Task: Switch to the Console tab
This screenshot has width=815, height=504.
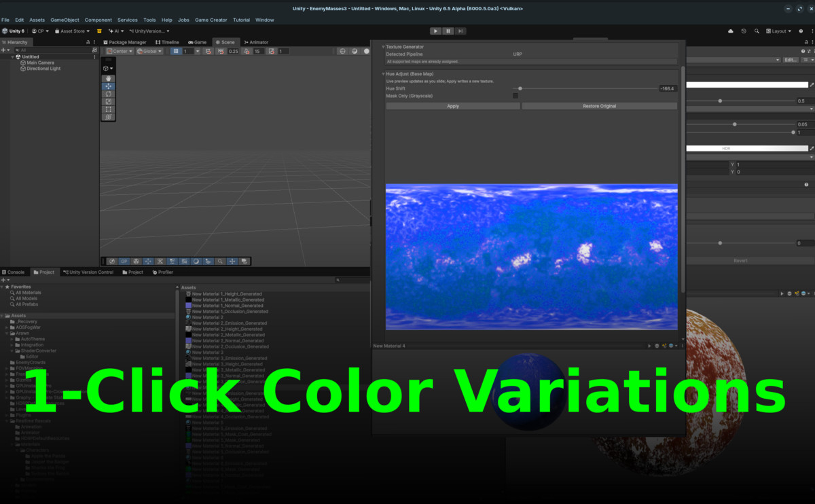Action: coord(13,272)
